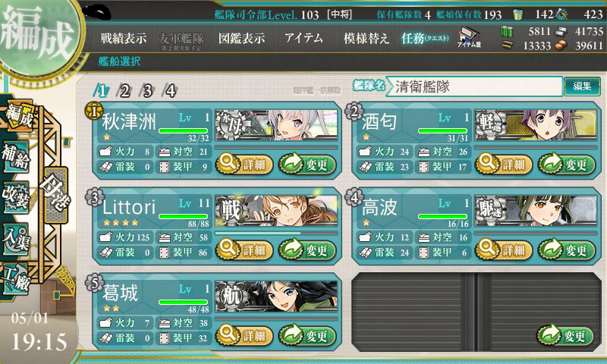The height and width of the screenshot is (364, 607).
Task: Return to 母港 home port icon
Action: 55,195
